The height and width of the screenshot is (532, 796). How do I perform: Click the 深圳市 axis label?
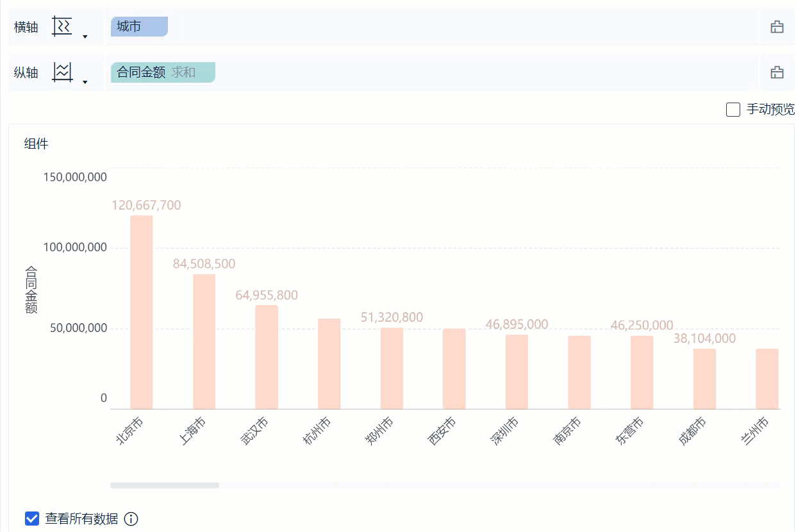pyautogui.click(x=504, y=431)
